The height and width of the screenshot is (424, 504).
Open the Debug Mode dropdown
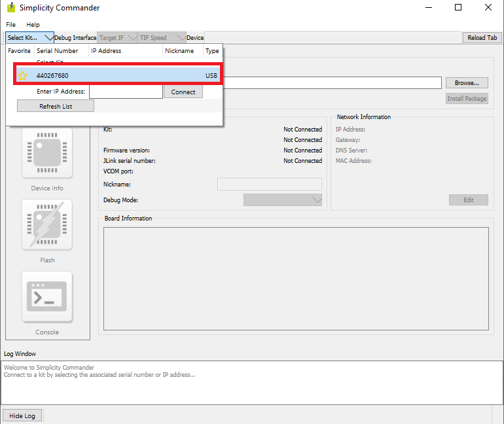tap(283, 200)
